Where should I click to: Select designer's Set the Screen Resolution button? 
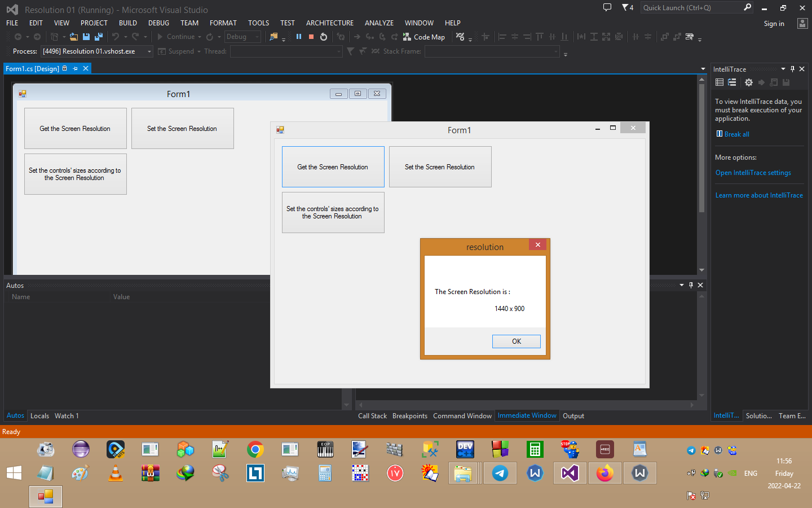183,129
